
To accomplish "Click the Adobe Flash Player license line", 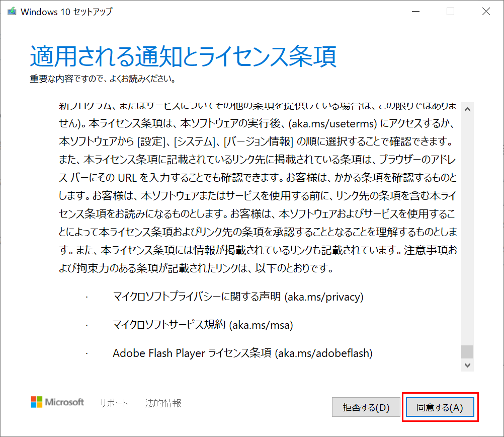I will [242, 353].
